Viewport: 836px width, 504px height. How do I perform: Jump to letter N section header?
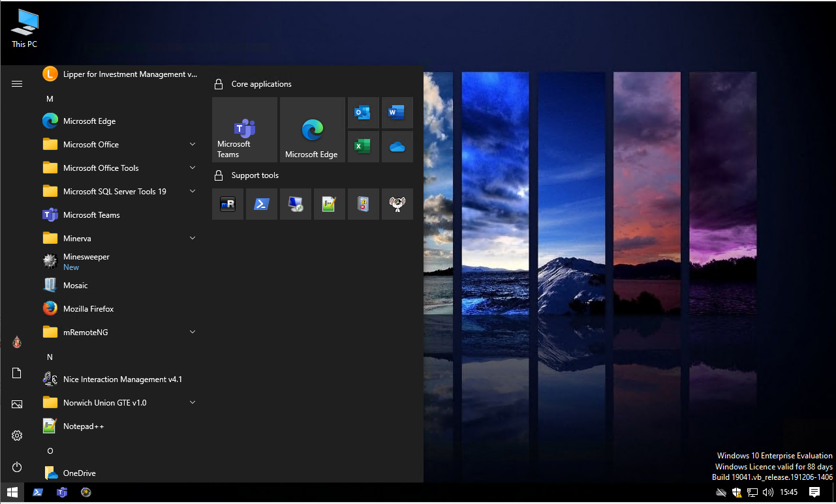click(50, 357)
